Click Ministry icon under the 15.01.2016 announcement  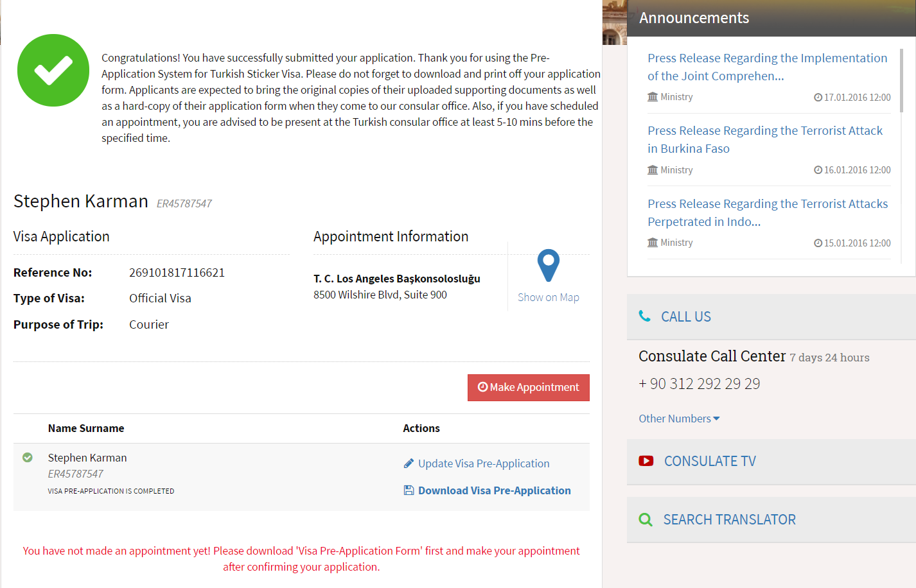pos(653,243)
